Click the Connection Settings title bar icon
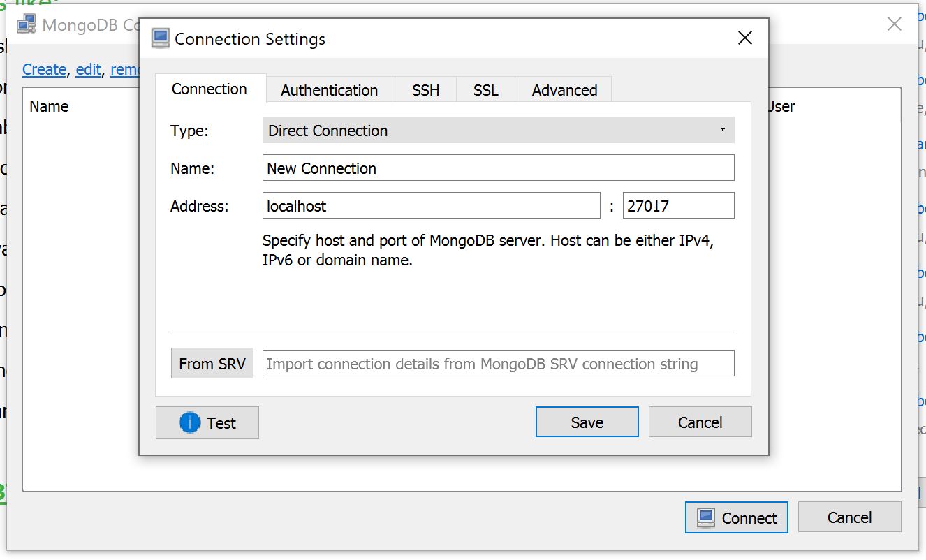The height and width of the screenshot is (560, 926). (161, 38)
